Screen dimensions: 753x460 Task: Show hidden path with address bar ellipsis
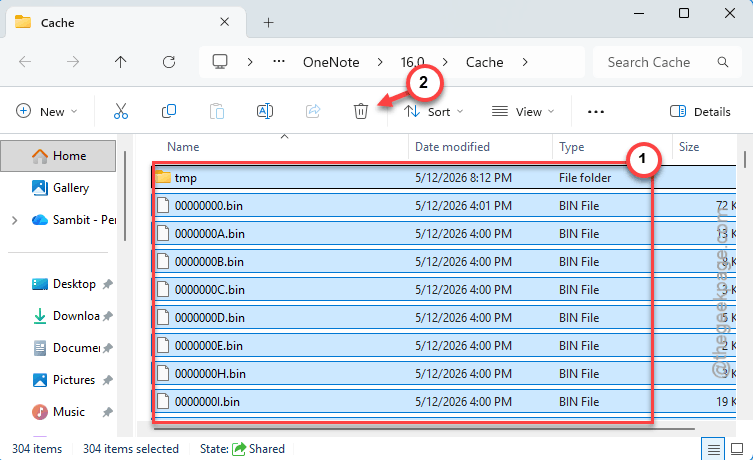coord(279,61)
